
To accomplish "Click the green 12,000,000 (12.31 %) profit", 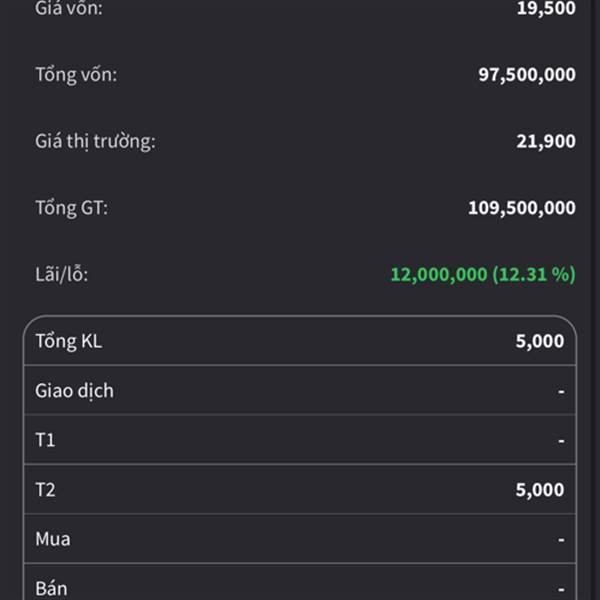I will coord(483,274).
